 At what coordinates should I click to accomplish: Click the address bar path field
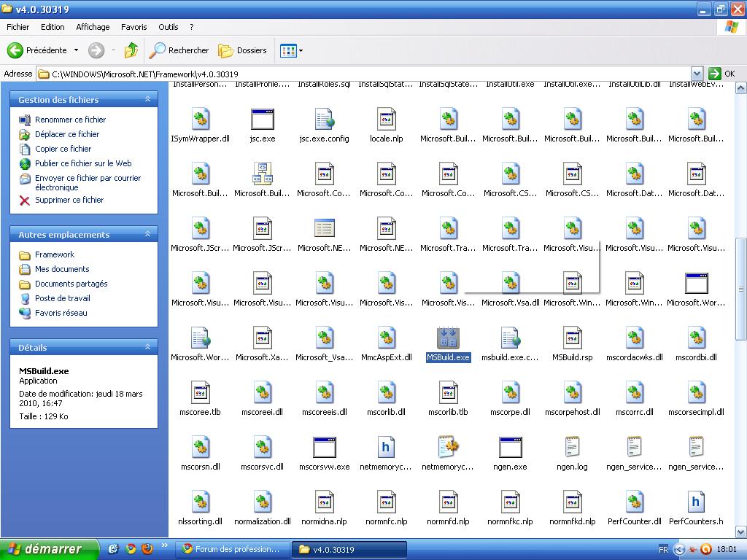point(365,74)
